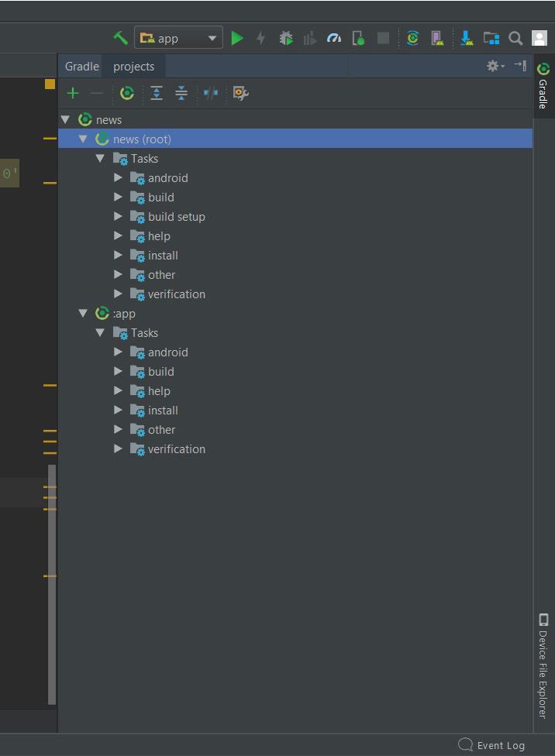The width and height of the screenshot is (555, 756).
Task: Expand android folder under news (root)
Action: pyautogui.click(x=118, y=177)
